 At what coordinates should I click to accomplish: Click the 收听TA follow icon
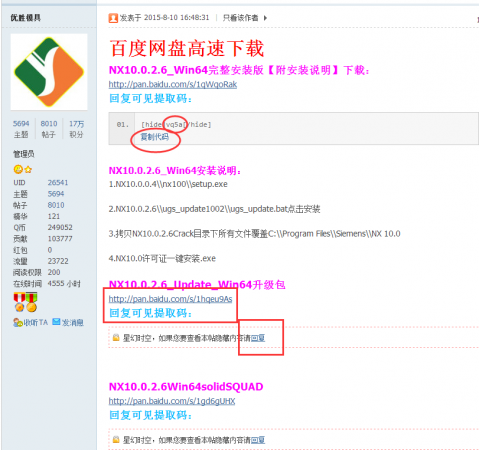tap(18, 322)
